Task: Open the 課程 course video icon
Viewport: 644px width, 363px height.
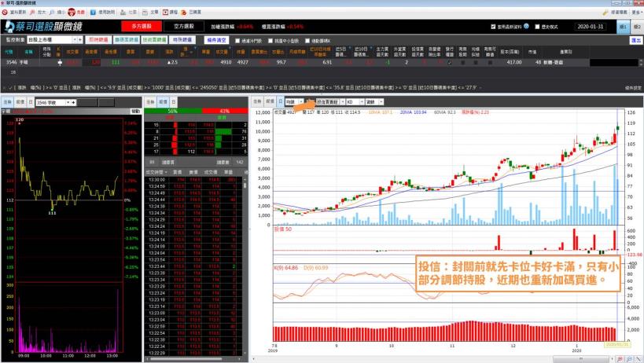Action: click(165, 13)
